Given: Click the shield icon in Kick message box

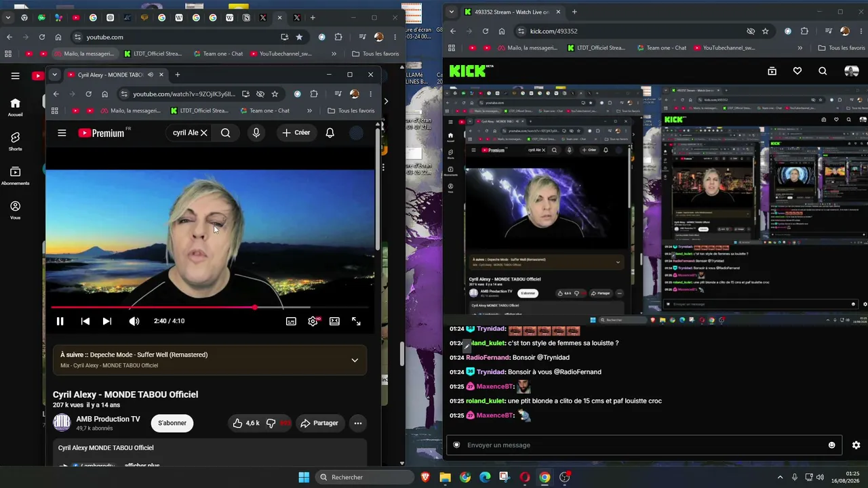Looking at the screenshot, I should 456,445.
